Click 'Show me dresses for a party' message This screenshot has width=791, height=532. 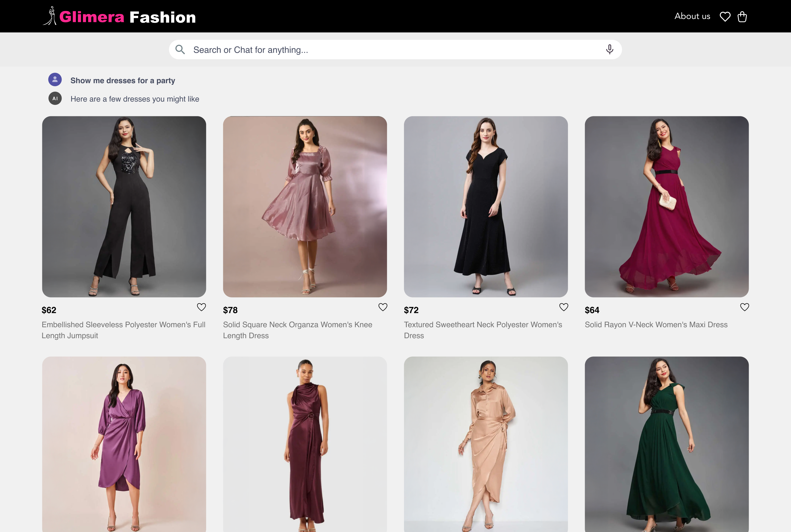point(123,80)
